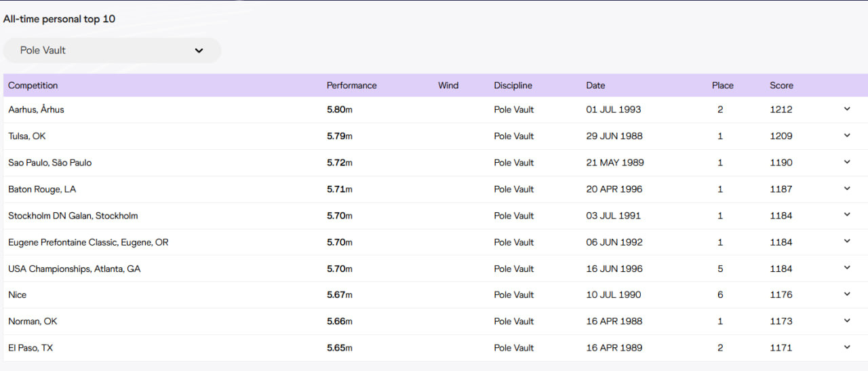Expand the Baton Rouge, LA row details
Image resolution: width=868 pixels, height=371 pixels.
[x=846, y=189]
